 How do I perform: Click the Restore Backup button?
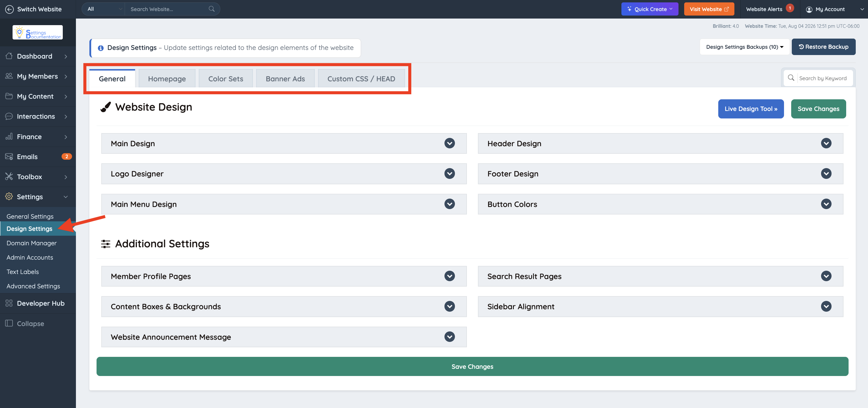823,47
